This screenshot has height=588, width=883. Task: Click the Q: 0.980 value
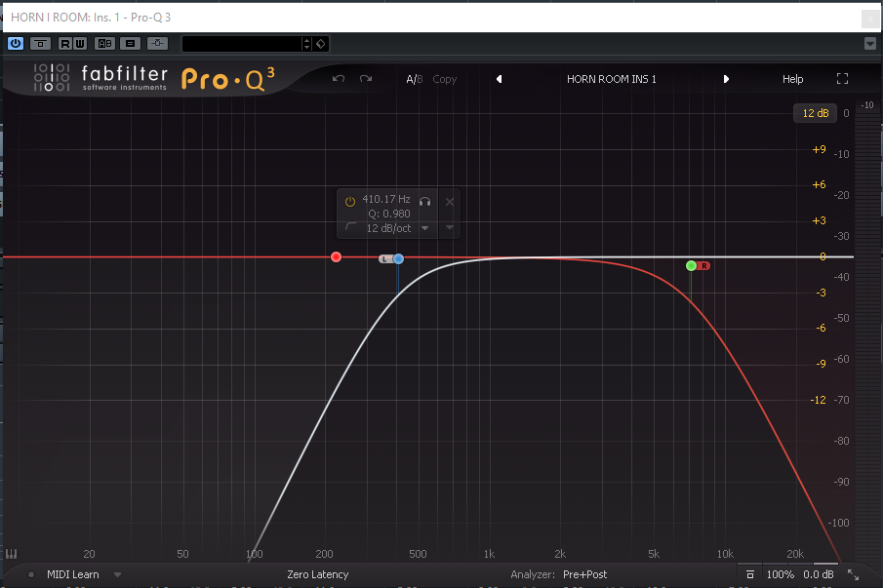[389, 214]
